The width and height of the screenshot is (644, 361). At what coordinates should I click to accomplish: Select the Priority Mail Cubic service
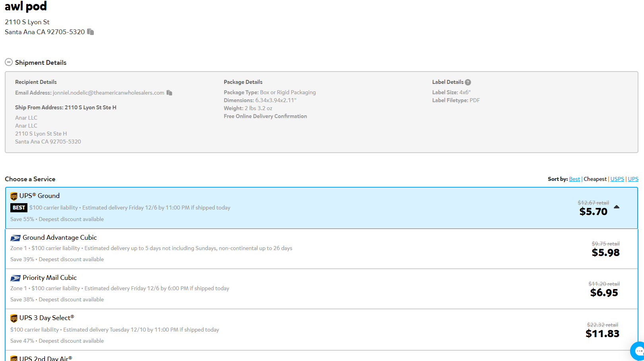point(322,289)
